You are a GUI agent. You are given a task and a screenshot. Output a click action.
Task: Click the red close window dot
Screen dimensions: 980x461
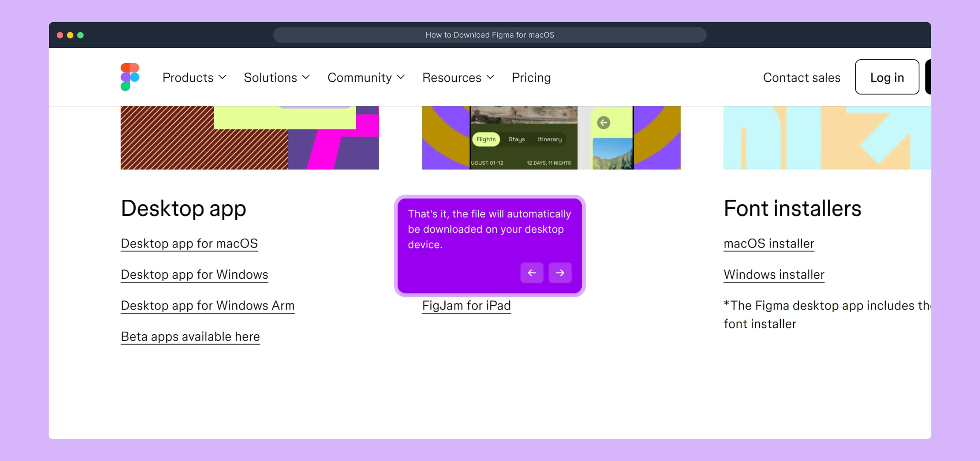[x=60, y=35]
